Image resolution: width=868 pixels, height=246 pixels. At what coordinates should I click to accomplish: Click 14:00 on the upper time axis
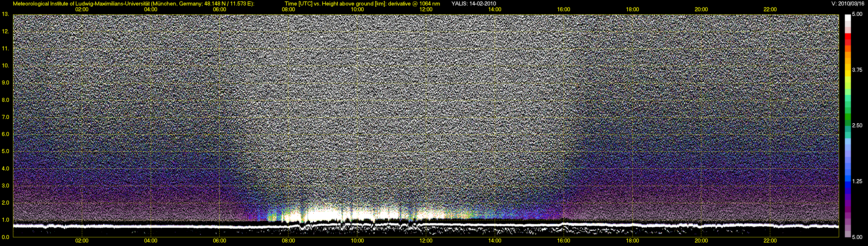tap(495, 10)
